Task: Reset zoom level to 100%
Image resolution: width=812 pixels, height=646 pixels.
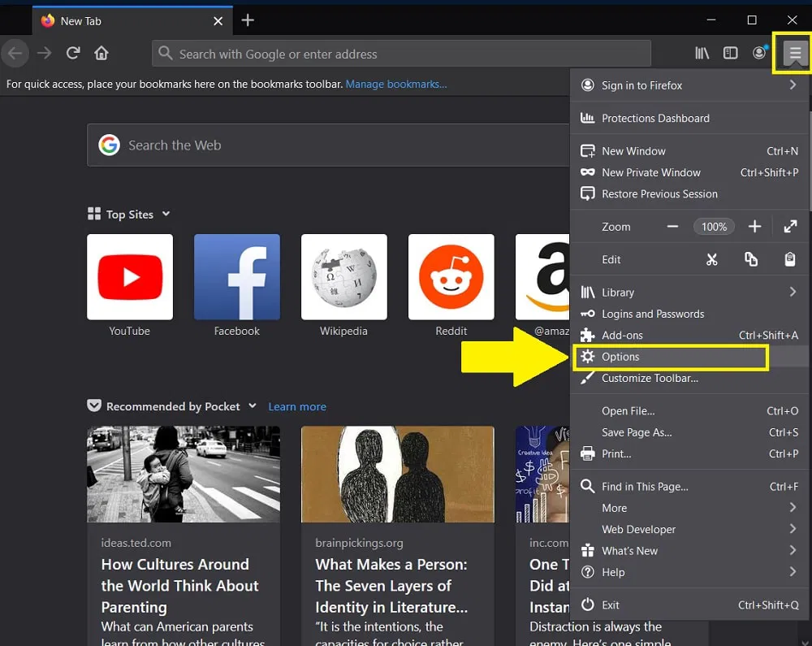Action: click(x=714, y=227)
